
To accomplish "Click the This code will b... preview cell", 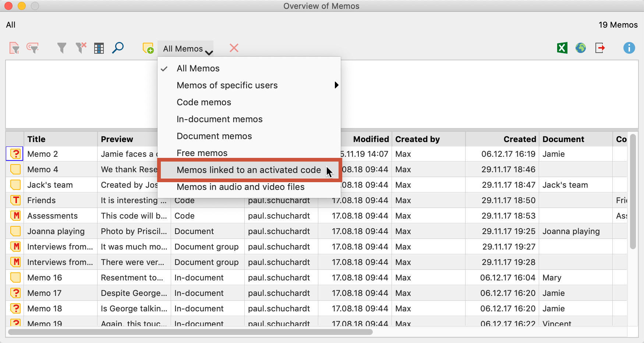I will pos(134,216).
